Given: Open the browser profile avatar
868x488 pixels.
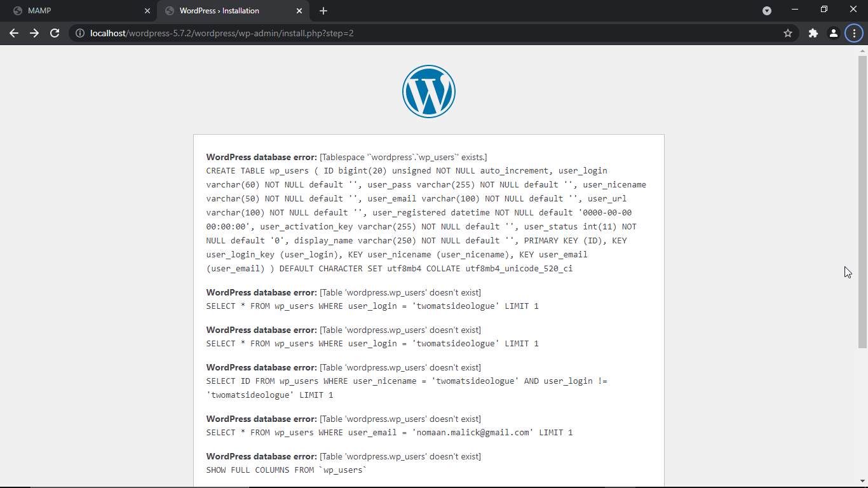Looking at the screenshot, I should click(834, 33).
